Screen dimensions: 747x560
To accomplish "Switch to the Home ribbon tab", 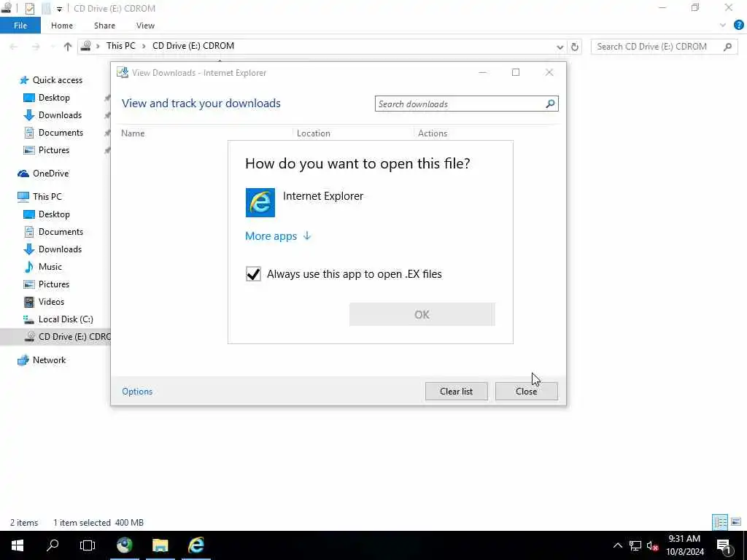I will click(62, 26).
